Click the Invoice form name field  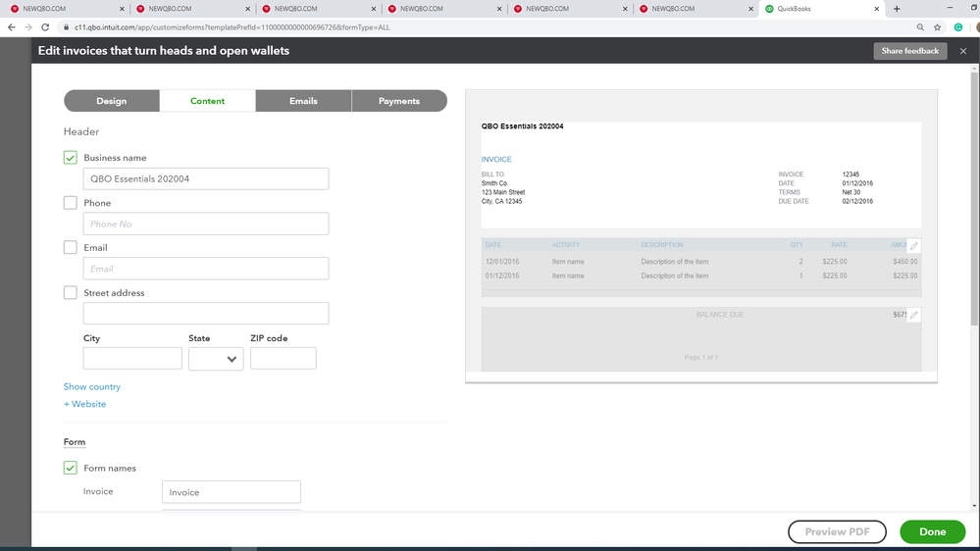pyautogui.click(x=232, y=492)
